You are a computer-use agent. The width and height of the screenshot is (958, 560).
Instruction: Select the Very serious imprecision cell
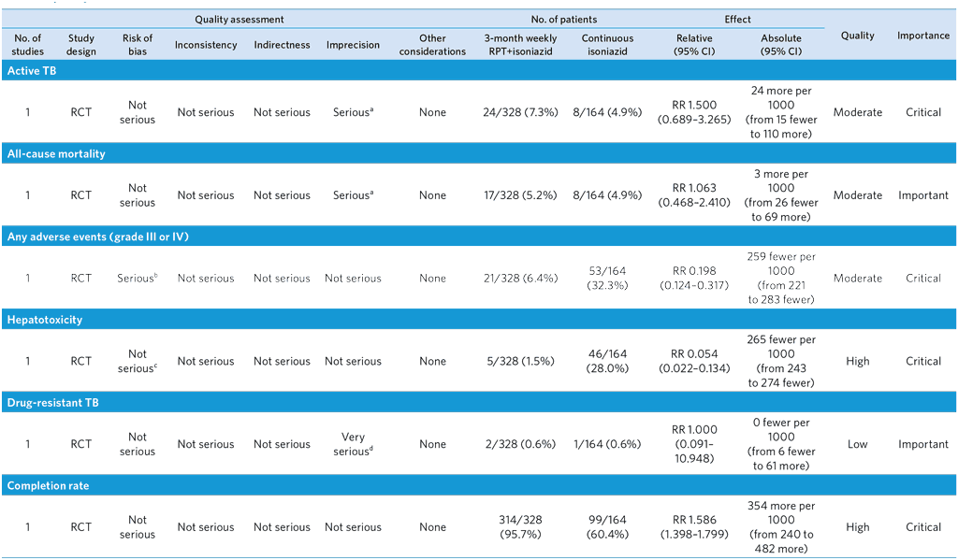click(x=353, y=443)
